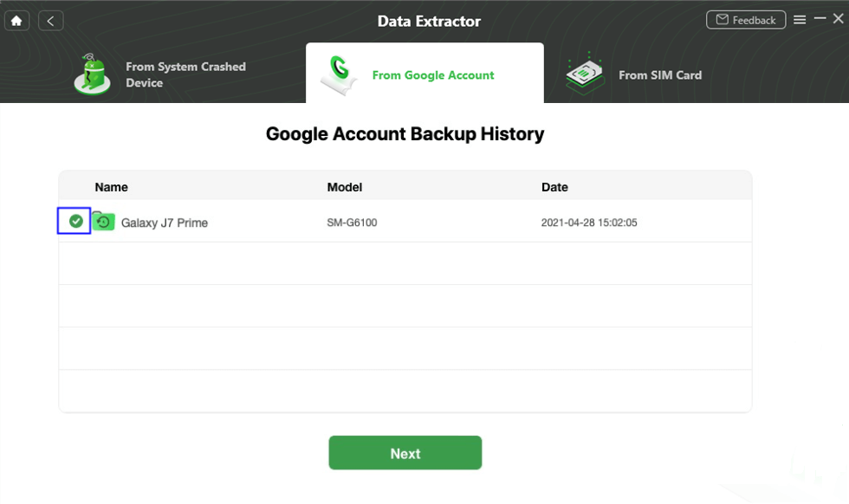Click the SIM Card icon
Image resolution: width=849 pixels, height=504 pixels.
point(585,74)
